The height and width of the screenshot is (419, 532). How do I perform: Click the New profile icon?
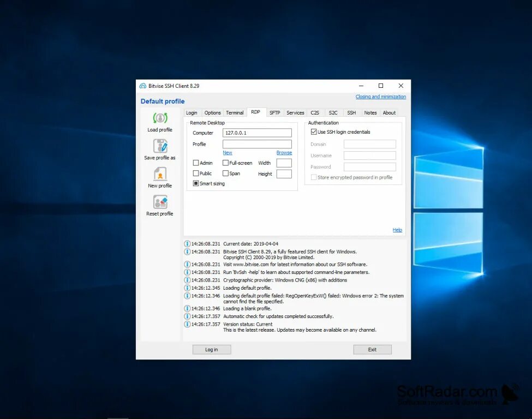160,175
